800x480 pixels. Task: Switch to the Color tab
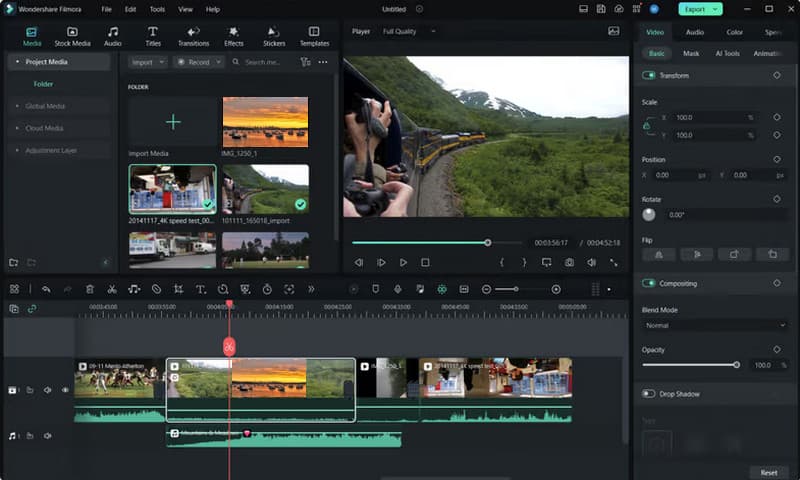pyautogui.click(x=734, y=32)
